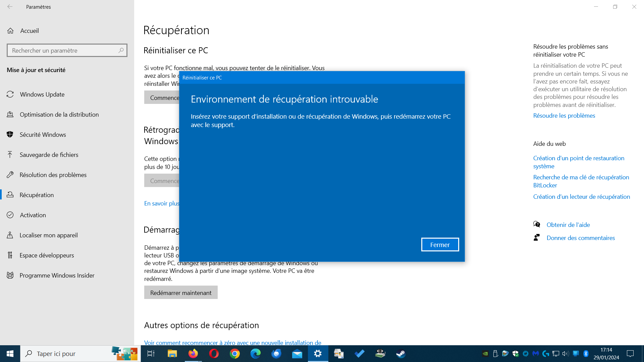This screenshot has height=362, width=644.
Task: Open Task View on the taskbar
Action: (151, 354)
